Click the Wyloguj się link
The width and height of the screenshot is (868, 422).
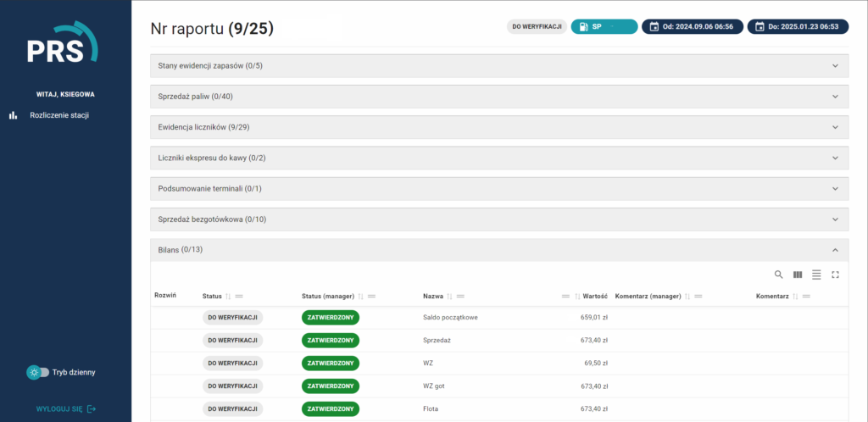pyautogui.click(x=59, y=408)
